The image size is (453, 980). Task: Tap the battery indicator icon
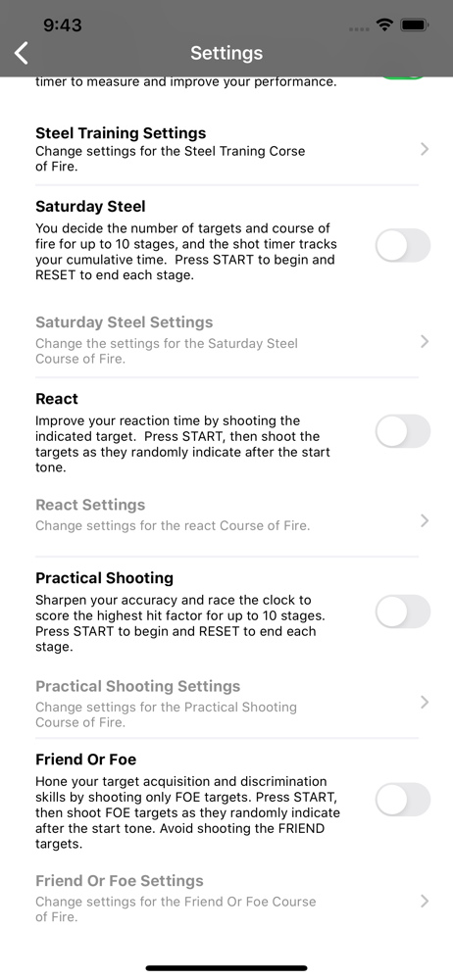click(x=414, y=25)
